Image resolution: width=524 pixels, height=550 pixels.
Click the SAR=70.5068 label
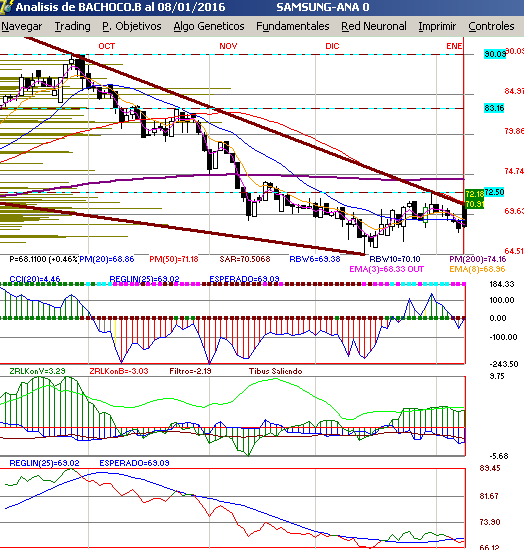[245, 259]
